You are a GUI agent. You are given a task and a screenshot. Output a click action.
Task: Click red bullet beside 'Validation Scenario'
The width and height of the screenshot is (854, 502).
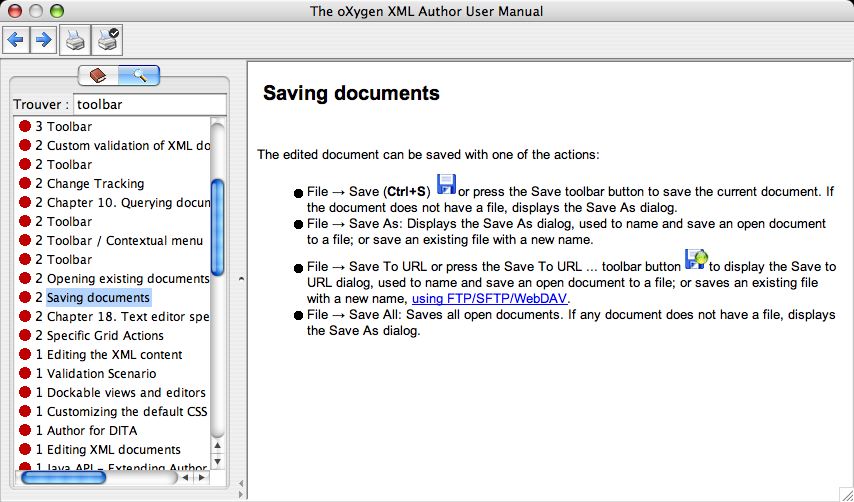pos(25,374)
